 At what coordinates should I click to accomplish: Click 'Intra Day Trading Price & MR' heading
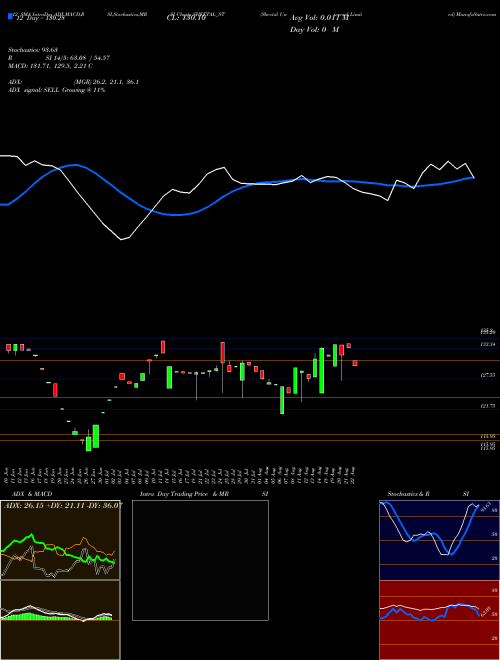pos(184,494)
